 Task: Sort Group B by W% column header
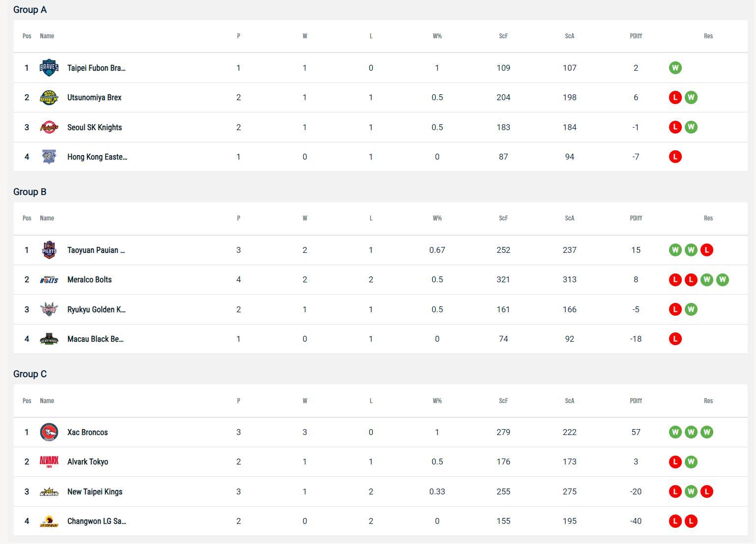437,218
